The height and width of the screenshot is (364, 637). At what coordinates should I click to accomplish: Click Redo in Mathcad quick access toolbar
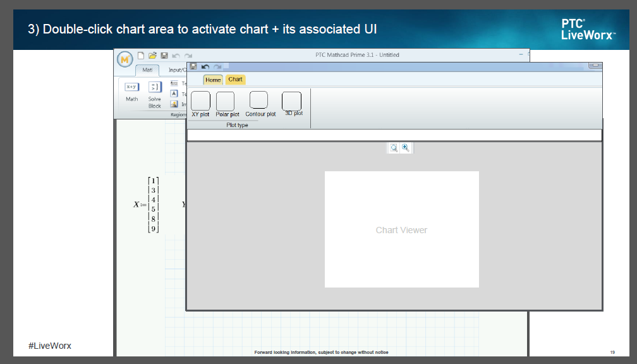[188, 56]
